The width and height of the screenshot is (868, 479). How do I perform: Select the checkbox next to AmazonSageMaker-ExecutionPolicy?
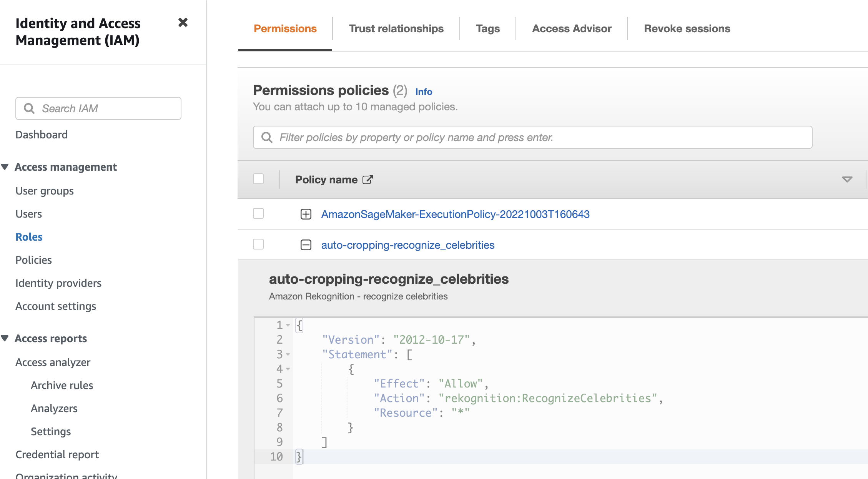(258, 213)
